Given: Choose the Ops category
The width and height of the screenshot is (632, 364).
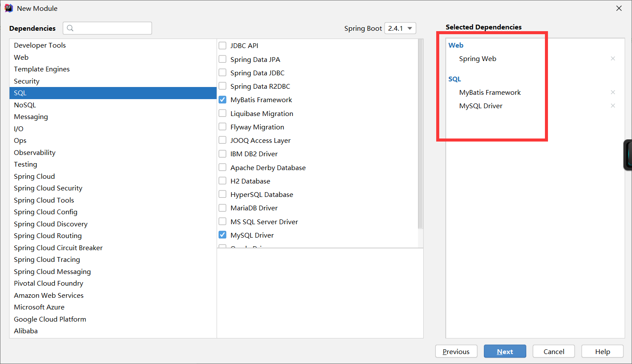Looking at the screenshot, I should point(113,140).
